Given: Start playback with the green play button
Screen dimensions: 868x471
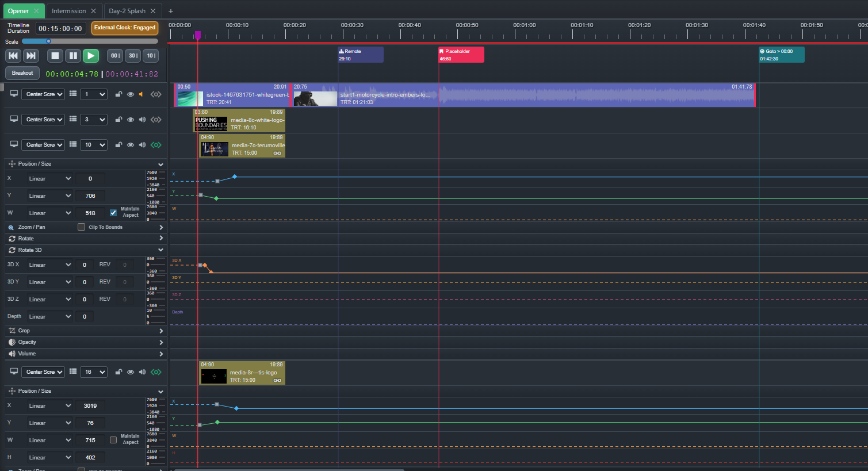Looking at the screenshot, I should tap(91, 56).
